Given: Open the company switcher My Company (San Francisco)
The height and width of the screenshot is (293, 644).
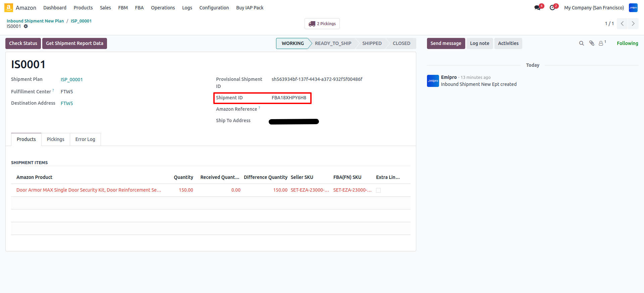Looking at the screenshot, I should tap(594, 8).
